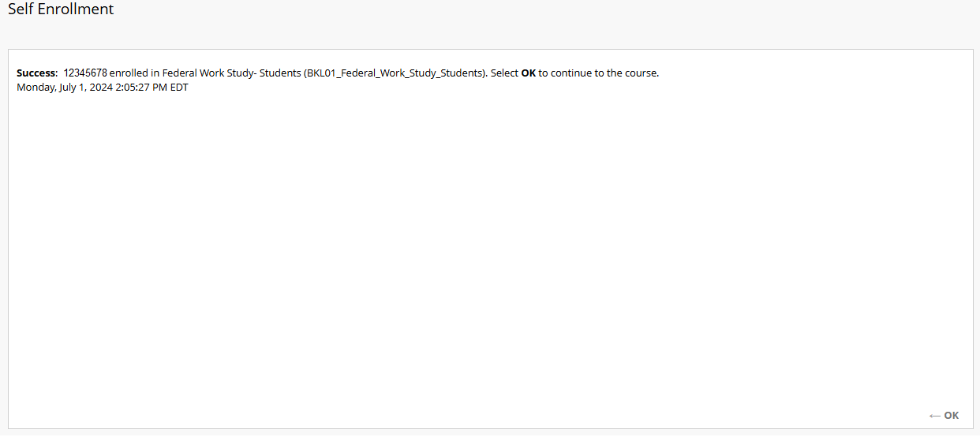Click the phrase to continue to the course

tap(598, 73)
